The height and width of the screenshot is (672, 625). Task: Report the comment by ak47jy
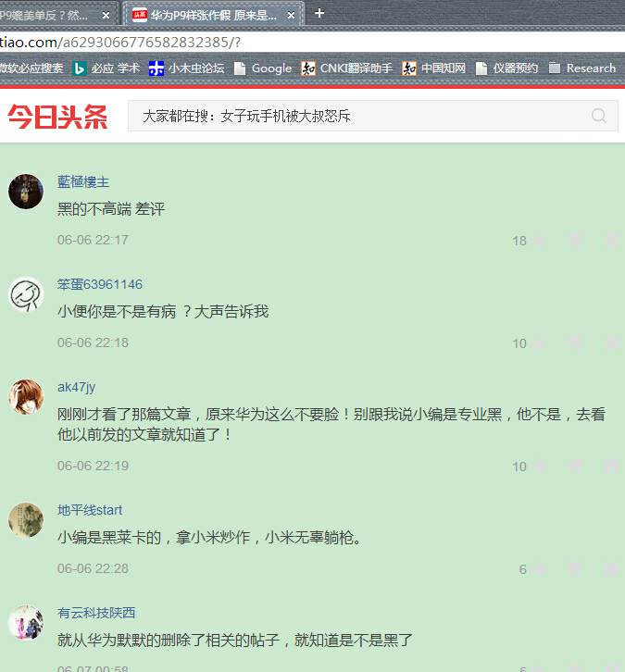612,466
